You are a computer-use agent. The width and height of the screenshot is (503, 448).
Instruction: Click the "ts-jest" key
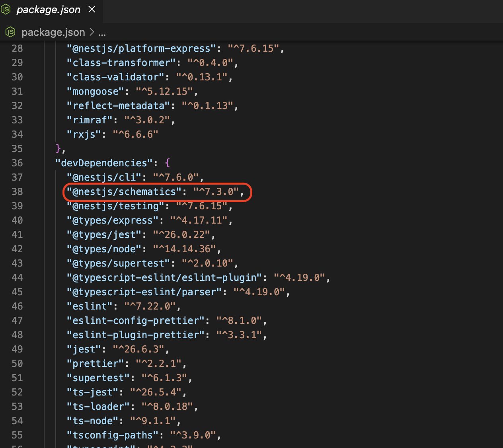pyautogui.click(x=93, y=392)
